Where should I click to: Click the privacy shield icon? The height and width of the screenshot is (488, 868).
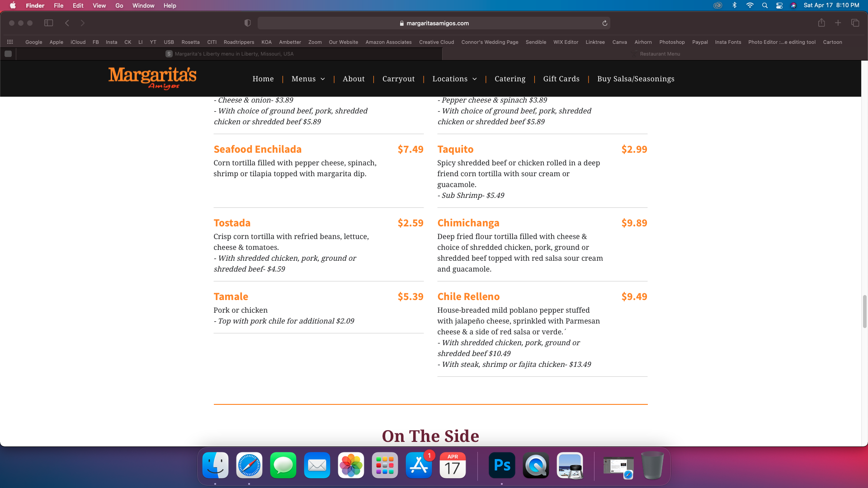[x=247, y=23]
